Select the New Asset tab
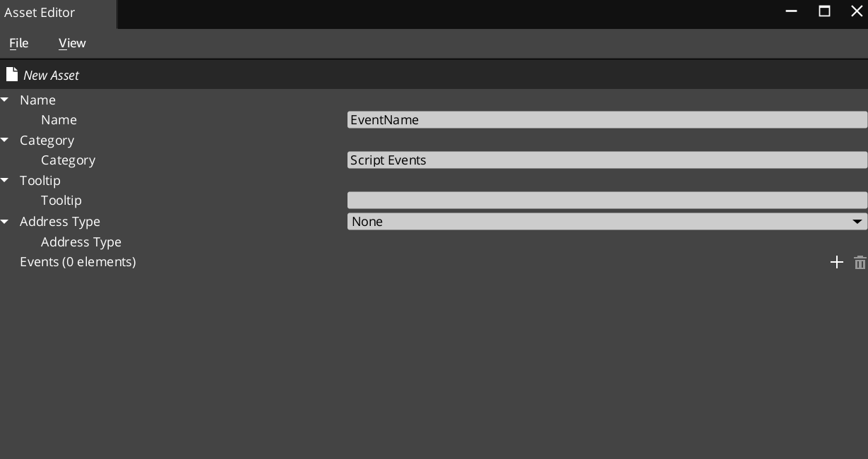 (x=50, y=74)
